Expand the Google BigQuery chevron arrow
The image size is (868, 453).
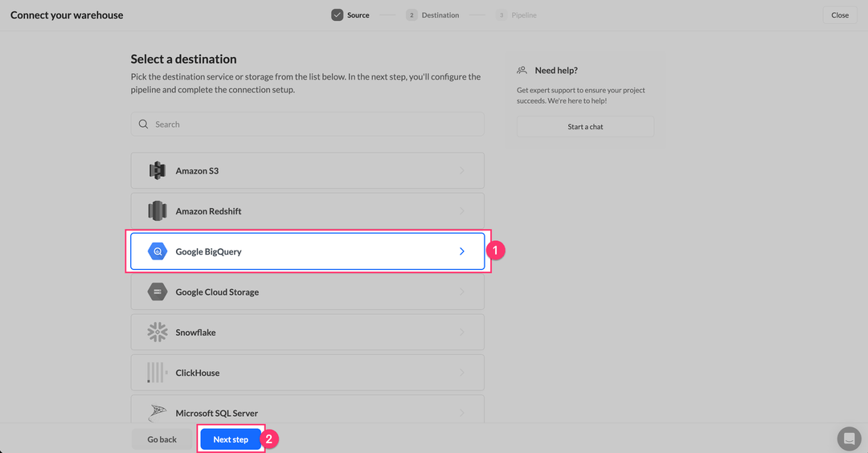tap(462, 251)
